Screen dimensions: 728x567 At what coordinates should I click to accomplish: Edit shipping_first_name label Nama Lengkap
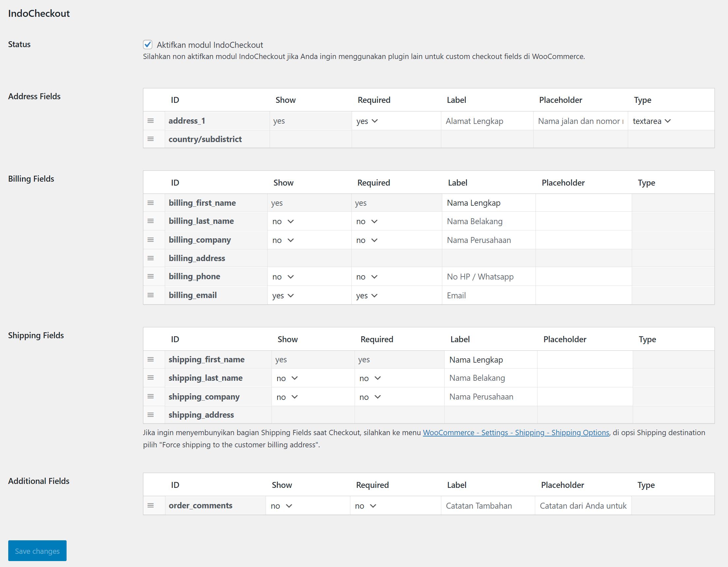tap(491, 360)
